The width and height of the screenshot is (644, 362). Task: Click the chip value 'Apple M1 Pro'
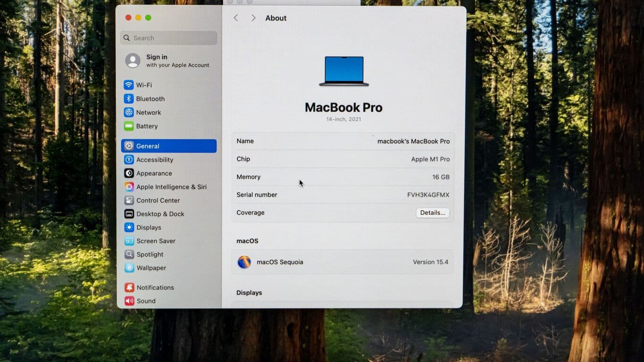pyautogui.click(x=430, y=159)
